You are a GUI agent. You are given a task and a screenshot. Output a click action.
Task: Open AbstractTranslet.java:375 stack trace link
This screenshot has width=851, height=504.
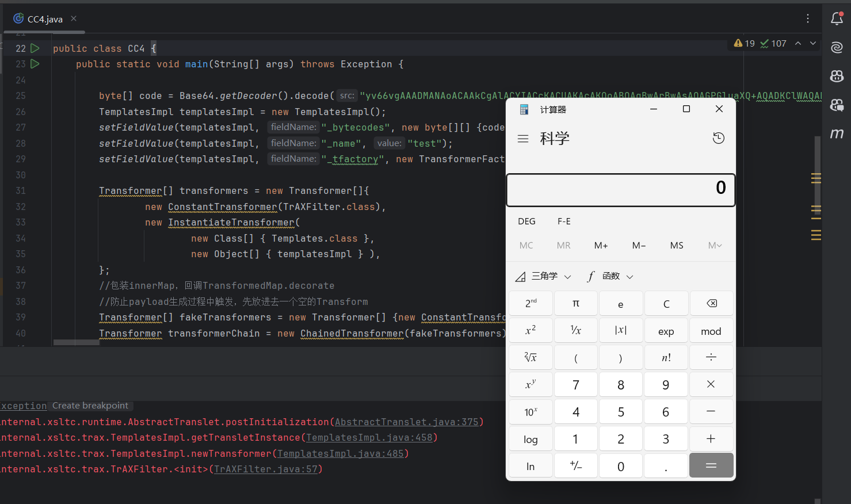tap(406, 422)
